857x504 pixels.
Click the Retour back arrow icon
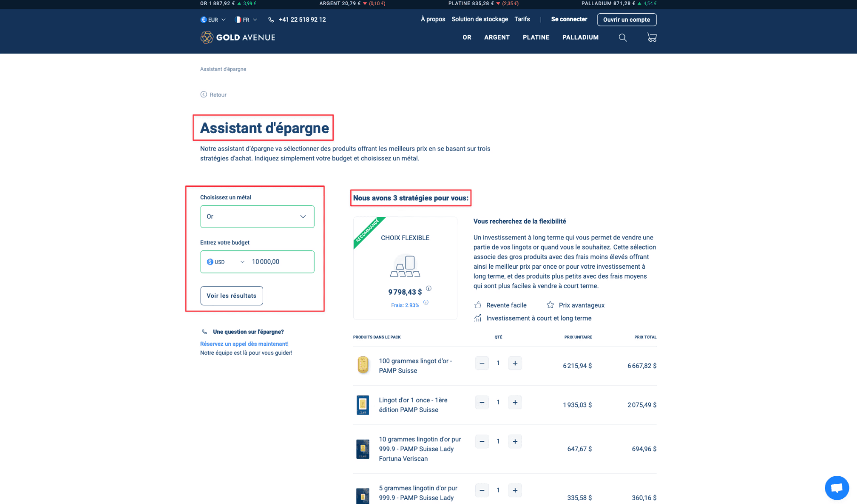tap(203, 95)
